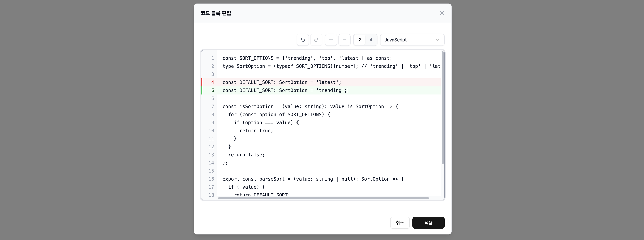Click the parseSort export line

(313, 179)
